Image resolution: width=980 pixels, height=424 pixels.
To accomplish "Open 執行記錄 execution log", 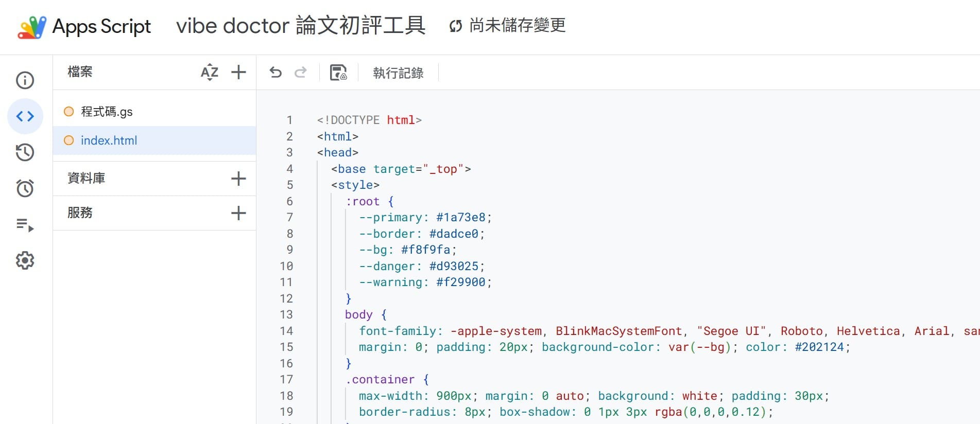I will pos(398,73).
